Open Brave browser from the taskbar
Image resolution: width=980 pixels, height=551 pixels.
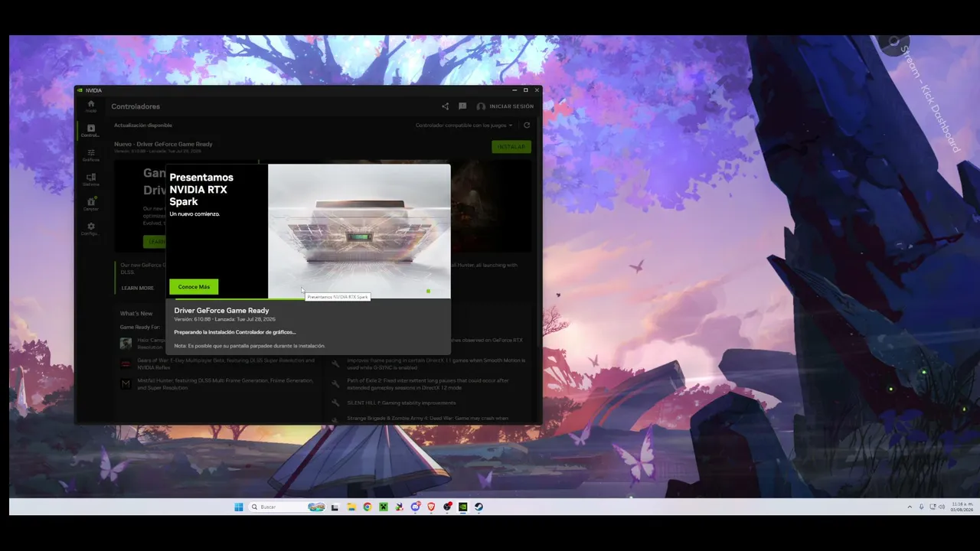[x=432, y=507]
